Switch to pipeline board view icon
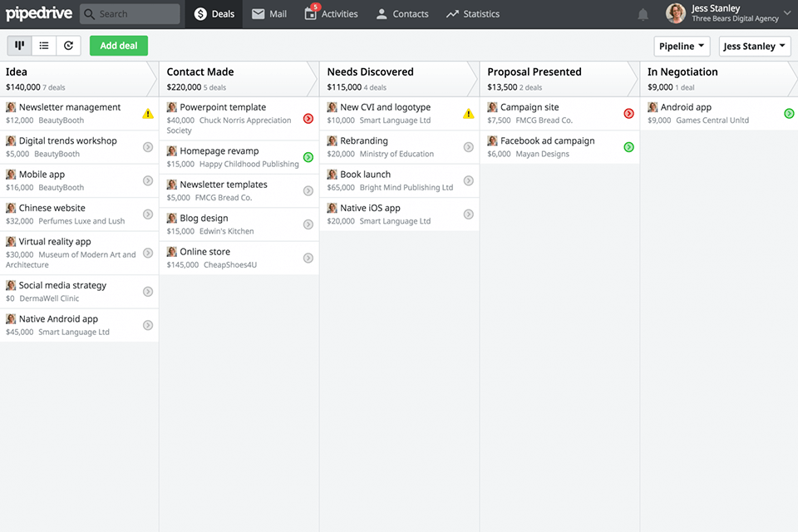798x532 pixels. point(19,46)
